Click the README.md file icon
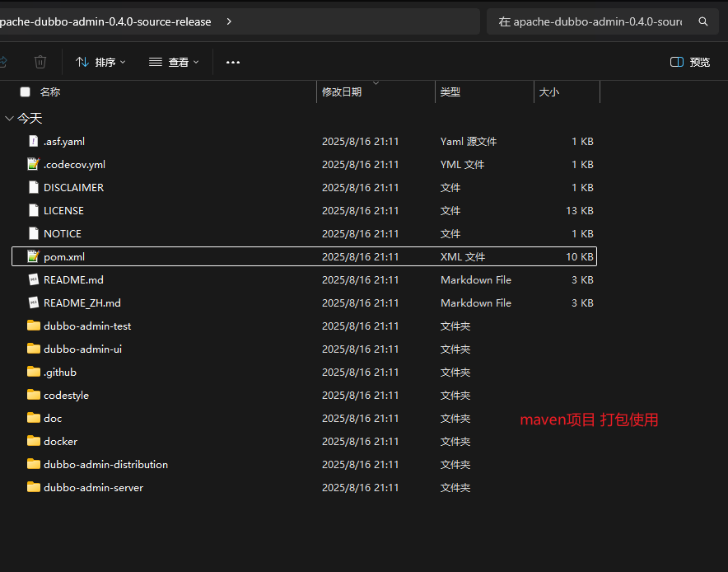Screen dimensions: 728x572 pyautogui.click(x=34, y=279)
